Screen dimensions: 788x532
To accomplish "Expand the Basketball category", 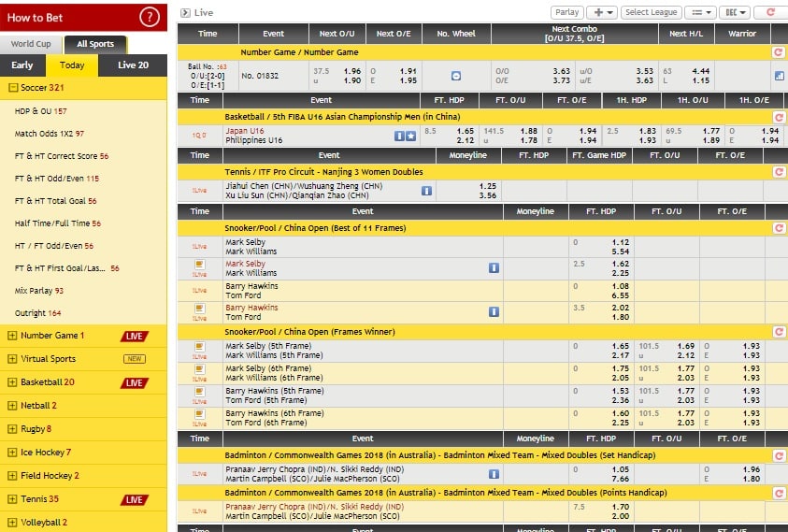I will click(x=12, y=382).
